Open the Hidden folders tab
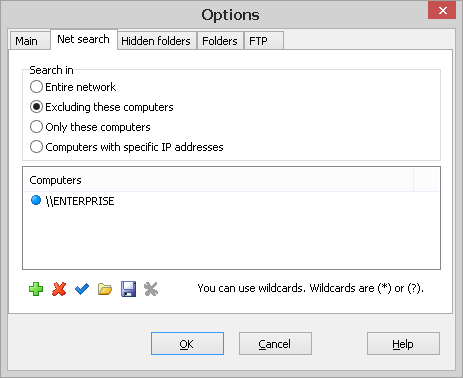The width and height of the screenshot is (463, 378). coord(156,41)
